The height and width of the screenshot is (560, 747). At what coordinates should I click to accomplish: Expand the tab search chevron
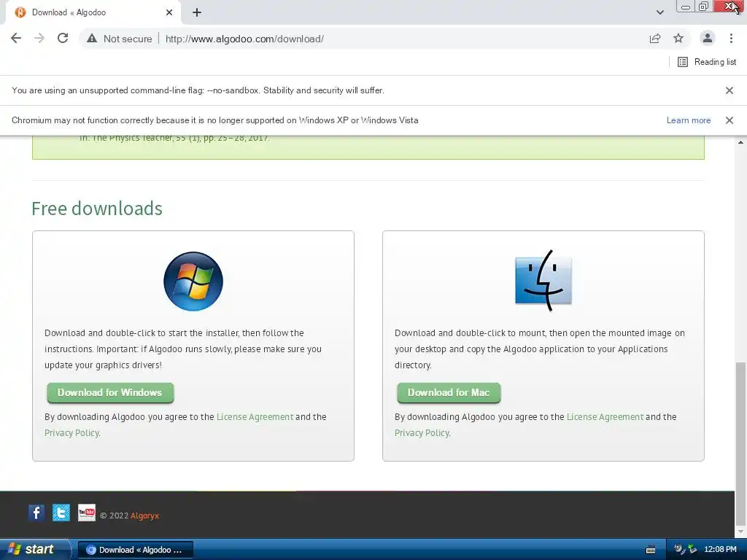pyautogui.click(x=659, y=12)
